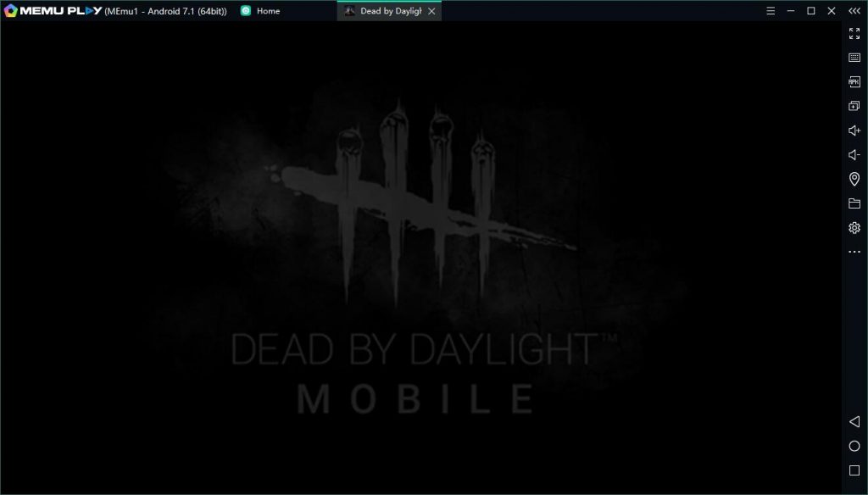The height and width of the screenshot is (495, 868).
Task: Show more sidebar tools
Action: (854, 252)
